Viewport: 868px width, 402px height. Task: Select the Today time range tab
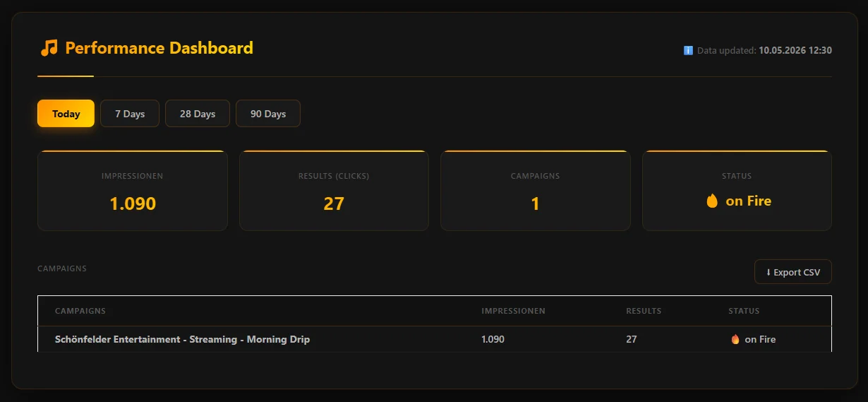click(x=66, y=113)
